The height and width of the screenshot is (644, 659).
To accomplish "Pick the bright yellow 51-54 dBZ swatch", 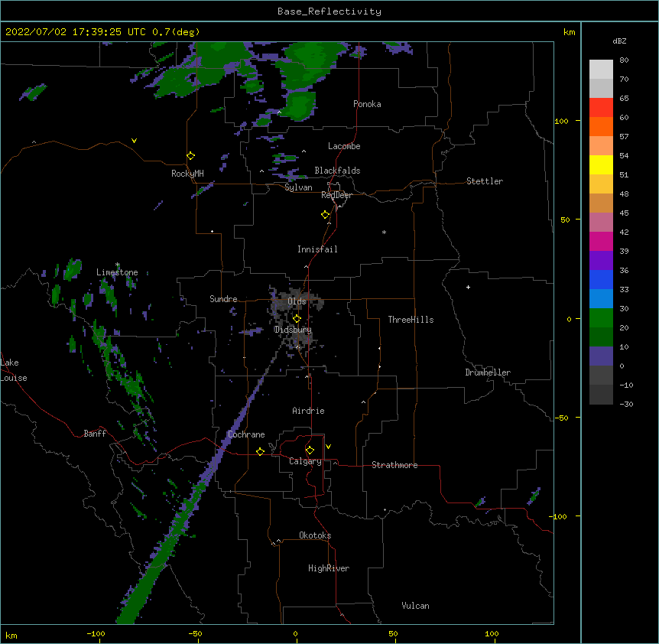I will coord(601,164).
